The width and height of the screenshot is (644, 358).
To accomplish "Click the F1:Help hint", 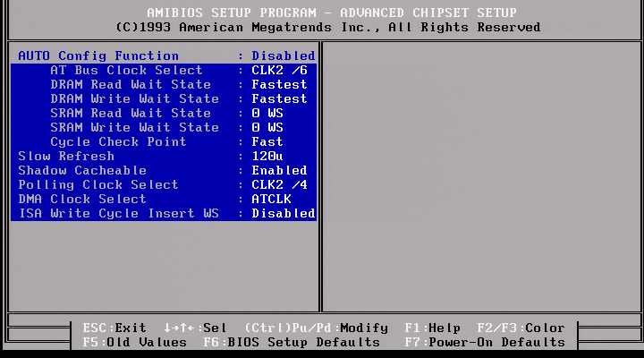I will [433, 328].
